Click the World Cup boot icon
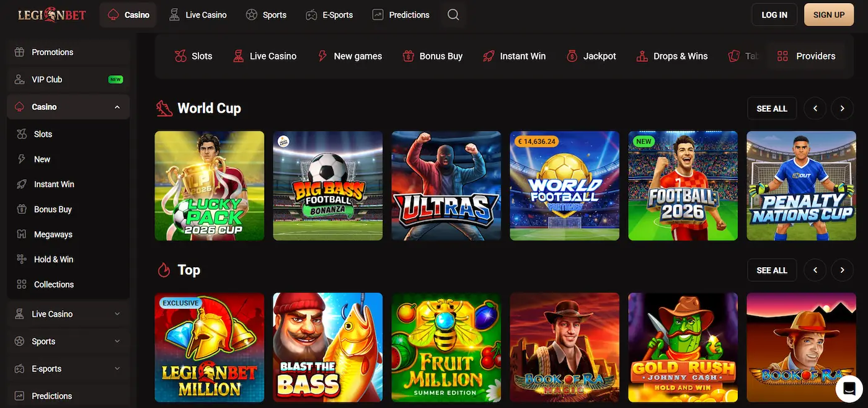This screenshot has height=408, width=868. pos(164,109)
